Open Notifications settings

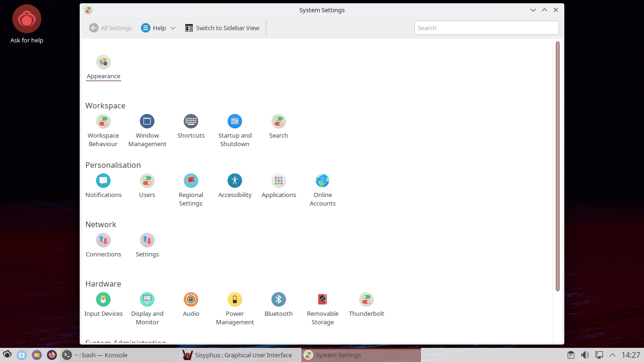pos(103,186)
